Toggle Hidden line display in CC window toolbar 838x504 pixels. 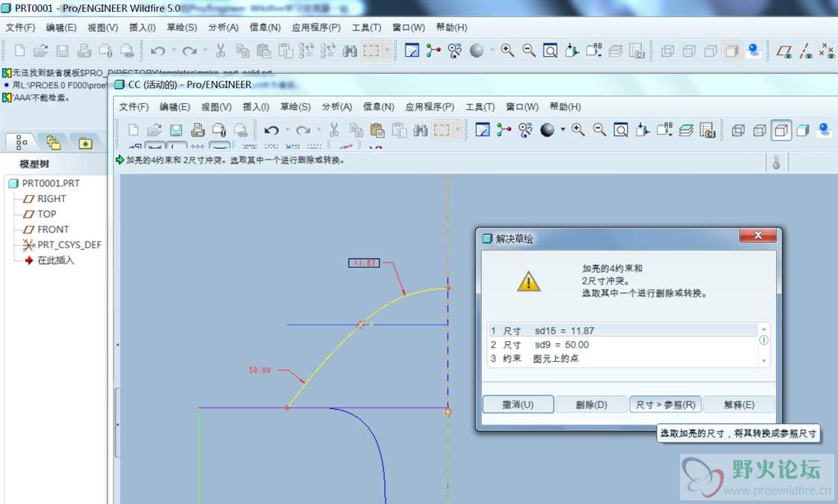tap(759, 129)
